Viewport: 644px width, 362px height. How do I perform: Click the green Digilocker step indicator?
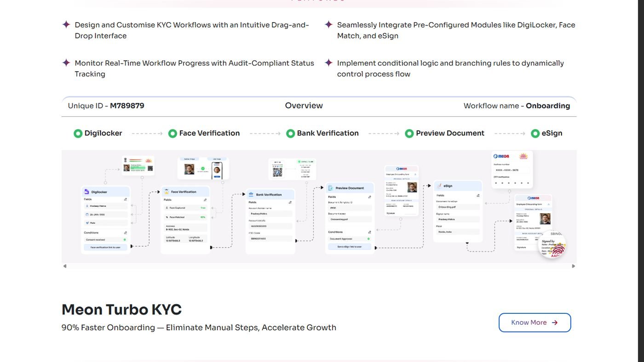pyautogui.click(x=78, y=134)
